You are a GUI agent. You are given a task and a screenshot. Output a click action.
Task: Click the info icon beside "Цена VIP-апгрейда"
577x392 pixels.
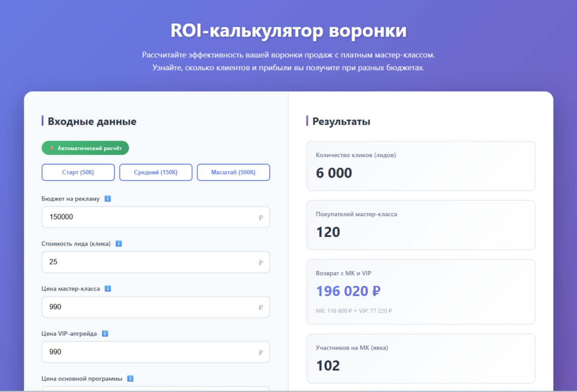point(105,334)
